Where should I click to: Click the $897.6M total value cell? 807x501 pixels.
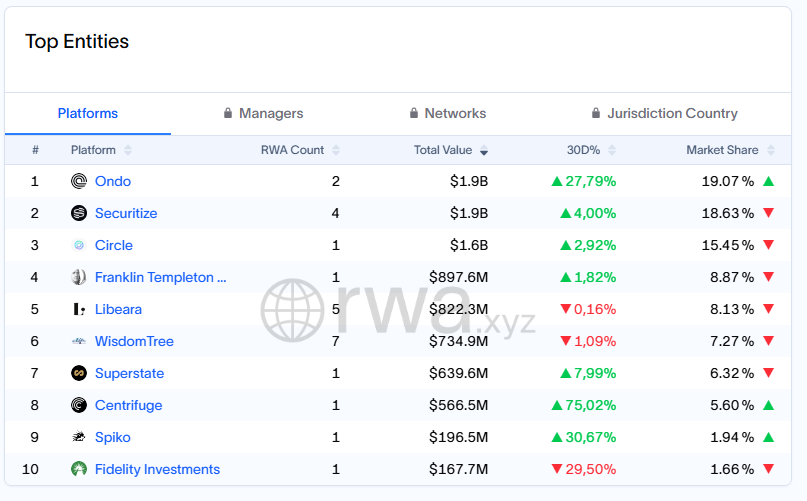459,277
